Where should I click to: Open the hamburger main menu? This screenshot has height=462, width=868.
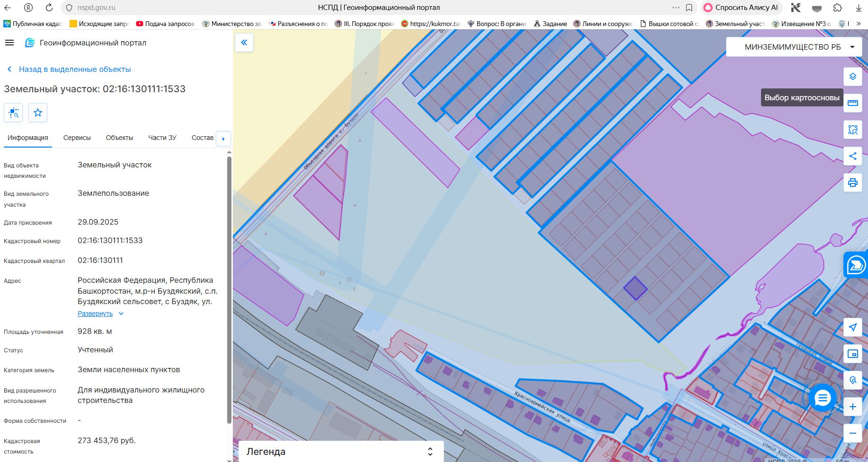pyautogui.click(x=9, y=43)
